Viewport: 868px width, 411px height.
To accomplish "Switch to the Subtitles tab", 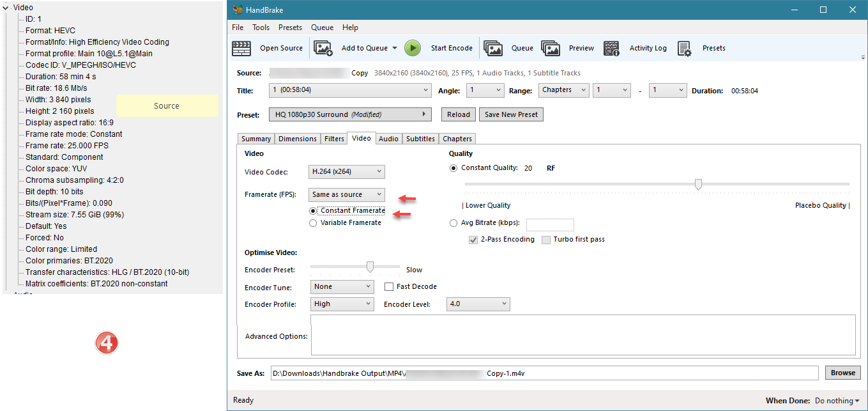I will pyautogui.click(x=420, y=139).
